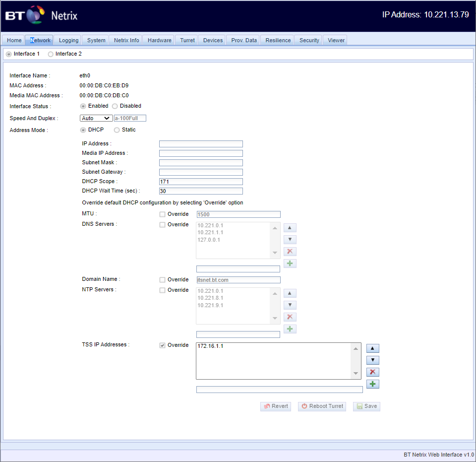Add new TSS IP address
This screenshot has height=462, width=476.
[373, 384]
